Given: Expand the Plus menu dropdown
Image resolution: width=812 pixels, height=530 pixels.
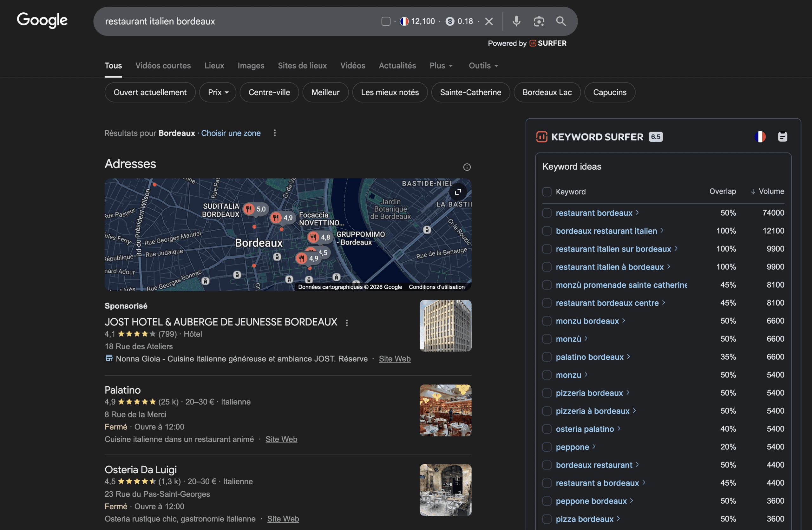Looking at the screenshot, I should pos(441,65).
